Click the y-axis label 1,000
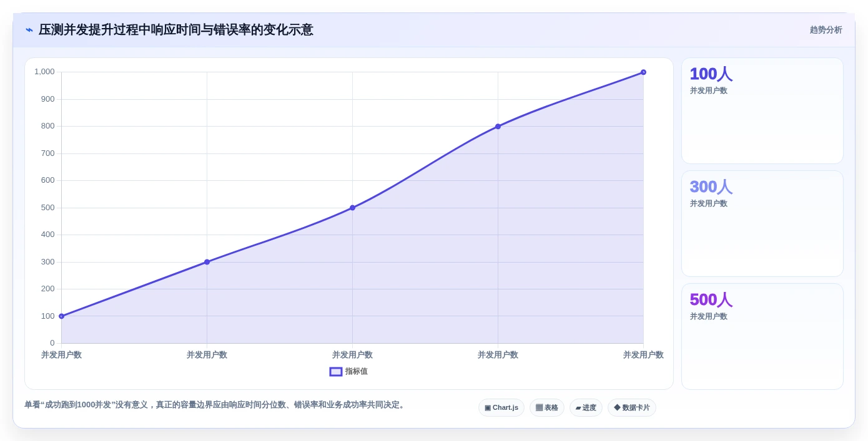Viewport: 868px width, 441px height. [44, 72]
